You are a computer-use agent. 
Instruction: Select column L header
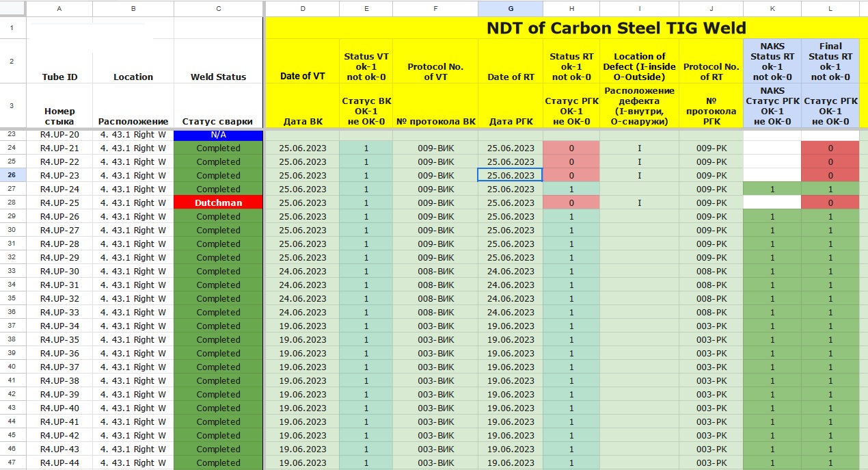(x=830, y=8)
